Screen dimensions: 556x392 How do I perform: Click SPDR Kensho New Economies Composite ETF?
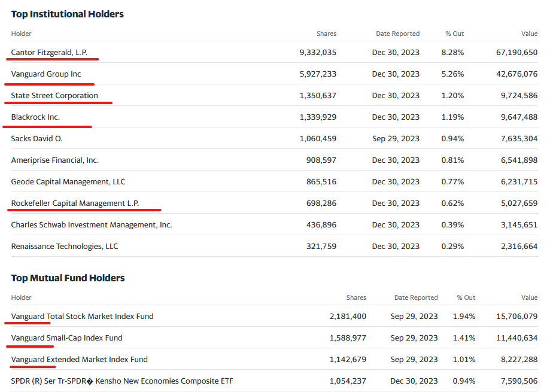point(122,381)
